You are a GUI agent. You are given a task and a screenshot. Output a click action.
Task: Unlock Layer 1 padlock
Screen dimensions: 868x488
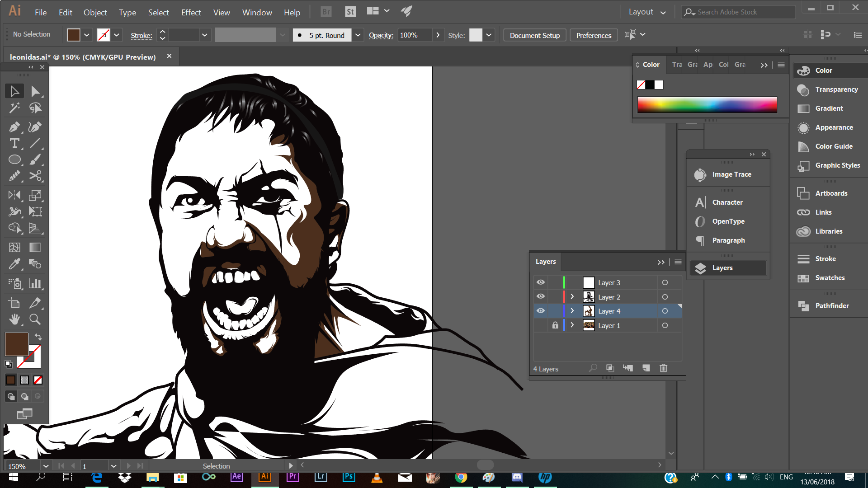coord(555,325)
